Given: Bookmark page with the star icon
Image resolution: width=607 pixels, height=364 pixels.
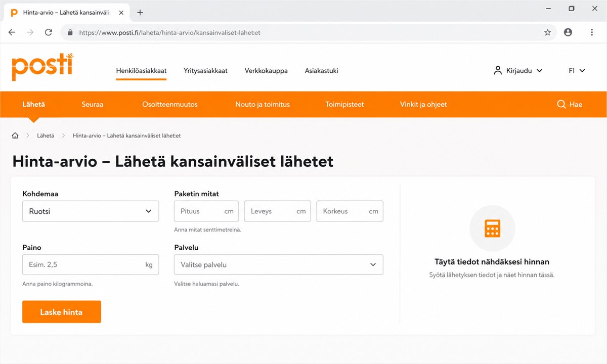Looking at the screenshot, I should pos(547,32).
